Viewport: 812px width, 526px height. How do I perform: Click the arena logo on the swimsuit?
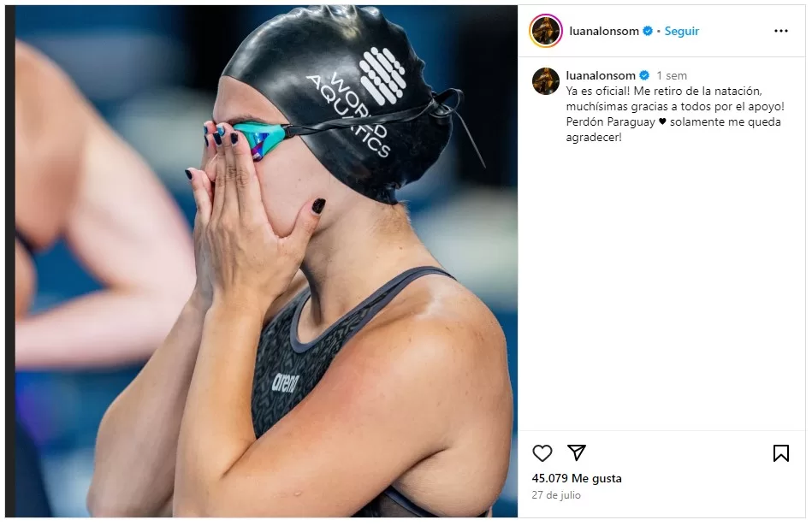285,382
